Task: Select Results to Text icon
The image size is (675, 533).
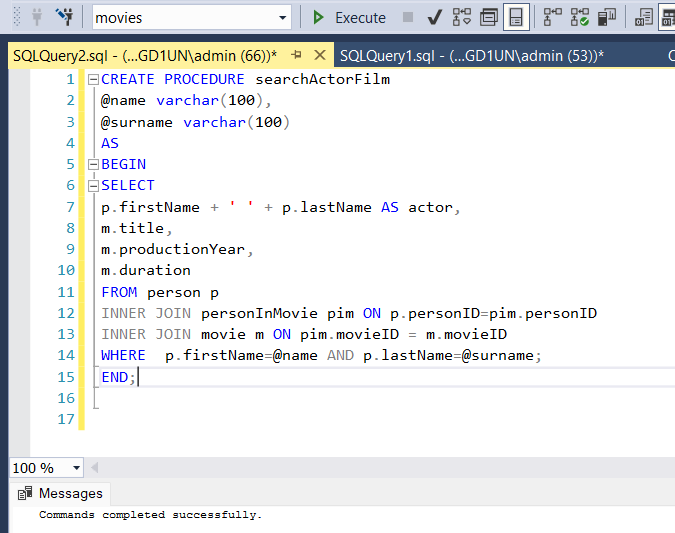Action: tap(644, 17)
